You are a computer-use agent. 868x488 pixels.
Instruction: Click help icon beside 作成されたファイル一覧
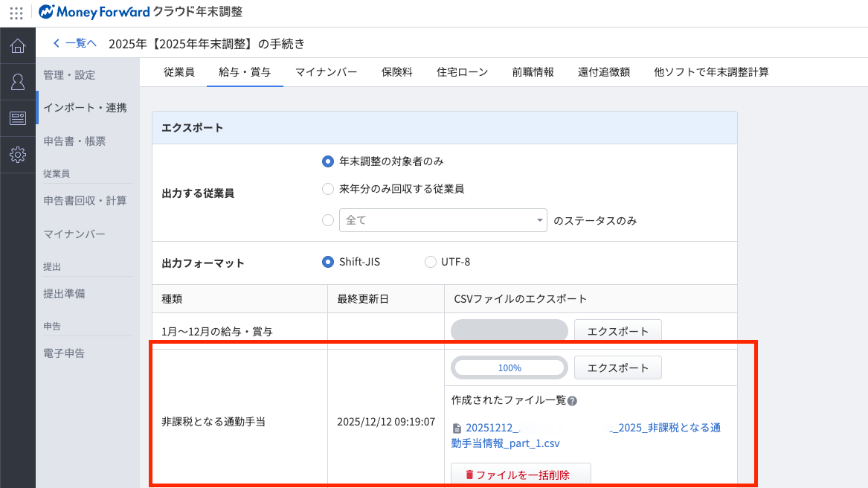[x=572, y=401]
